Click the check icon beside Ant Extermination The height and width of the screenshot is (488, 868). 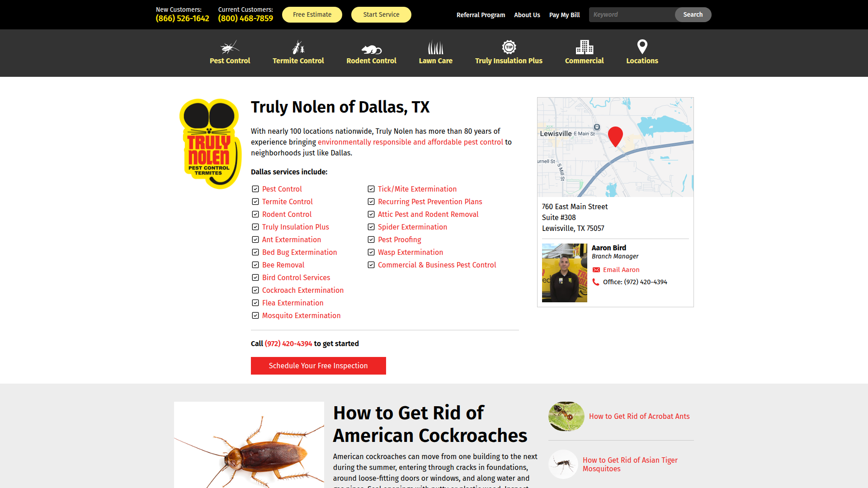pyautogui.click(x=255, y=239)
